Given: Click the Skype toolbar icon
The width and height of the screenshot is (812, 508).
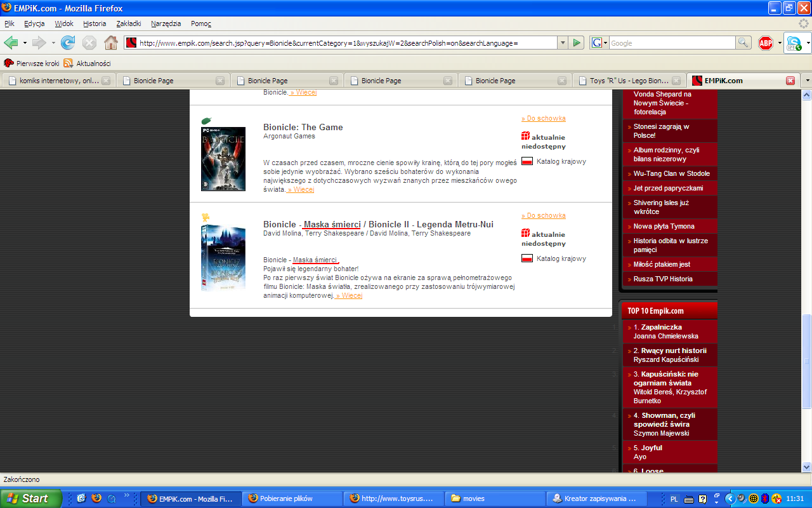Looking at the screenshot, I should pos(793,43).
